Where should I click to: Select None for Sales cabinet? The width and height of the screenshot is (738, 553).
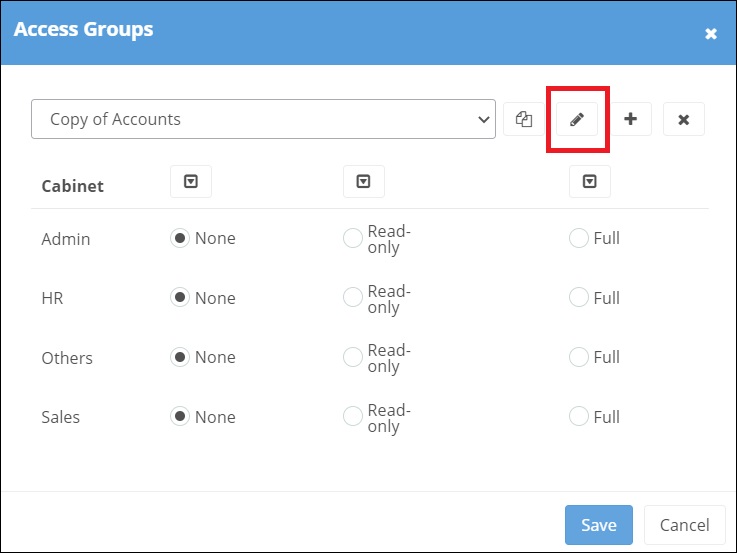[x=180, y=417]
